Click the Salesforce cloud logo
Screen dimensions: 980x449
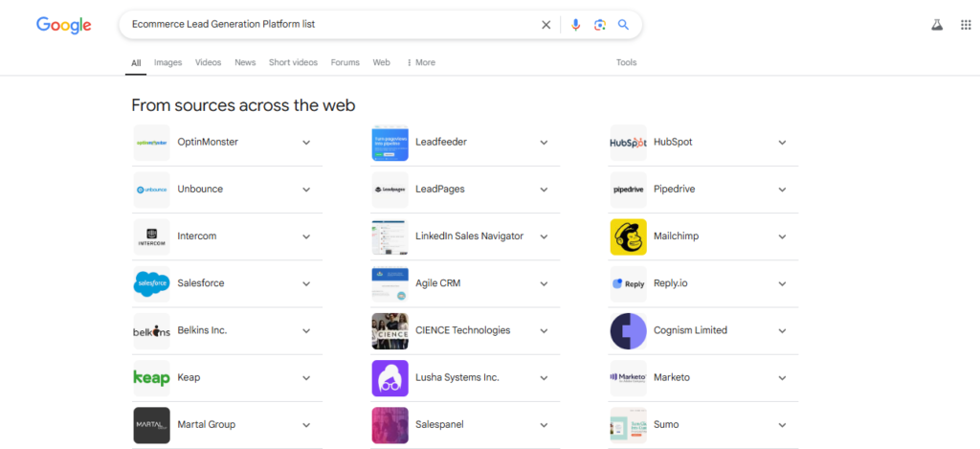point(151,283)
